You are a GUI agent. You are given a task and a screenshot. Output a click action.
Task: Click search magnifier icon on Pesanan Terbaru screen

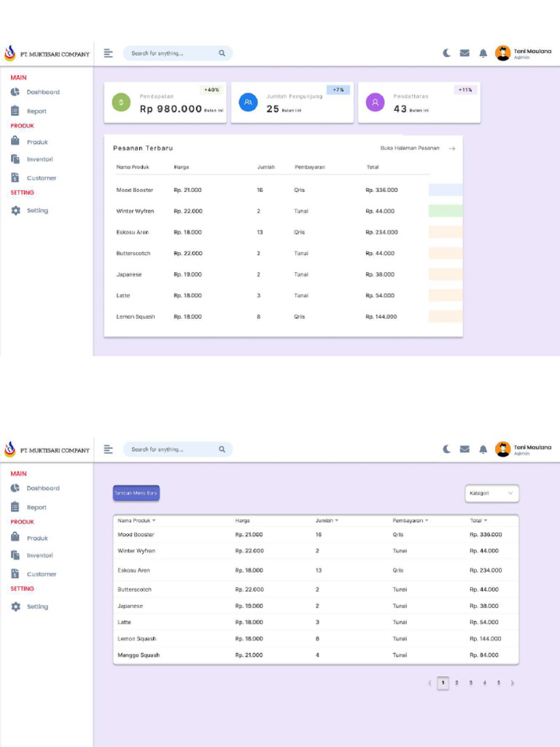click(222, 53)
